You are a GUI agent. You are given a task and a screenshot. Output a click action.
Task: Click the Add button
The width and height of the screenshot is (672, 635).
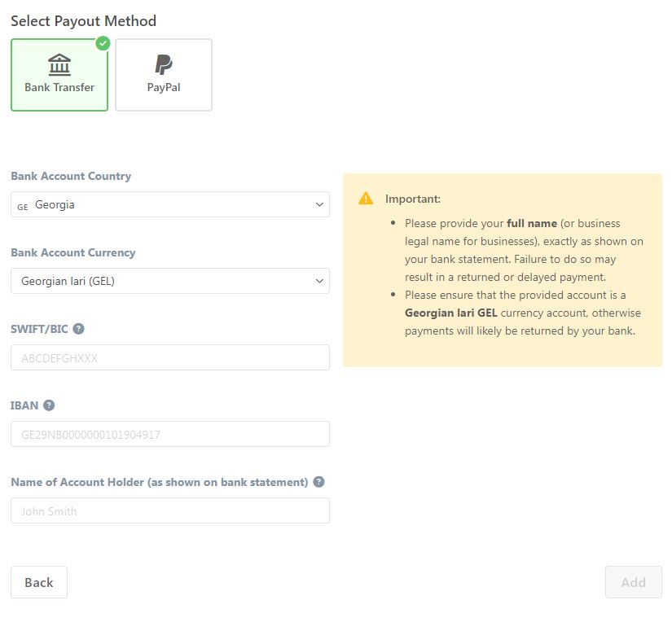click(634, 582)
